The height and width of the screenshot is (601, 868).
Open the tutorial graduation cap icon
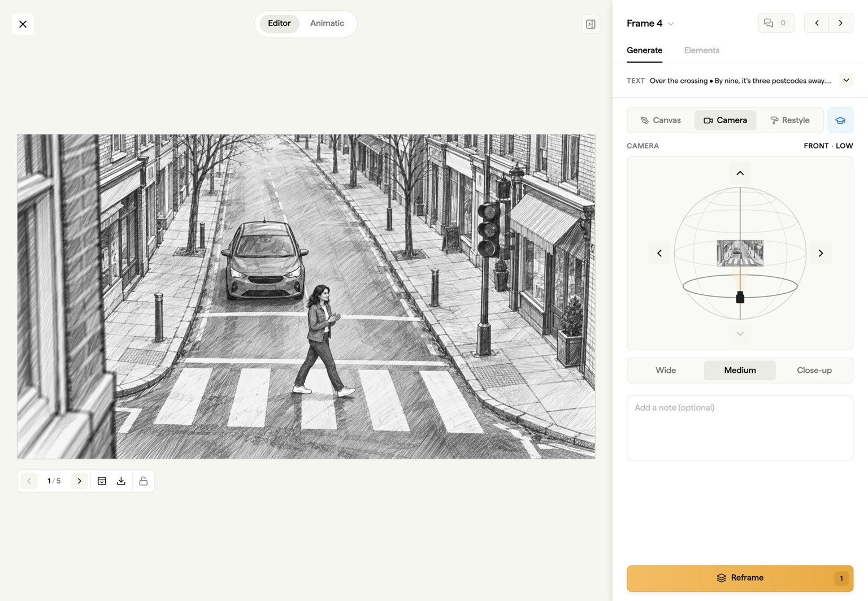pos(840,120)
